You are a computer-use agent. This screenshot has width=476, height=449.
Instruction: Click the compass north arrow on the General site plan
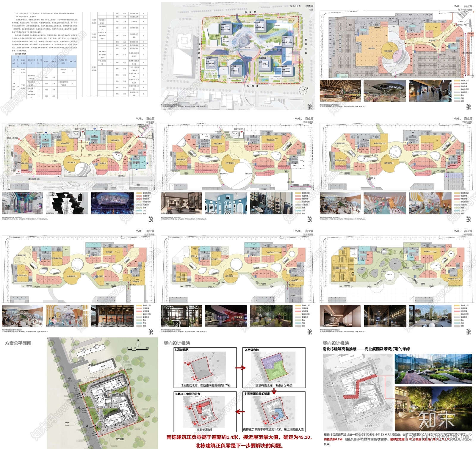[303, 90]
